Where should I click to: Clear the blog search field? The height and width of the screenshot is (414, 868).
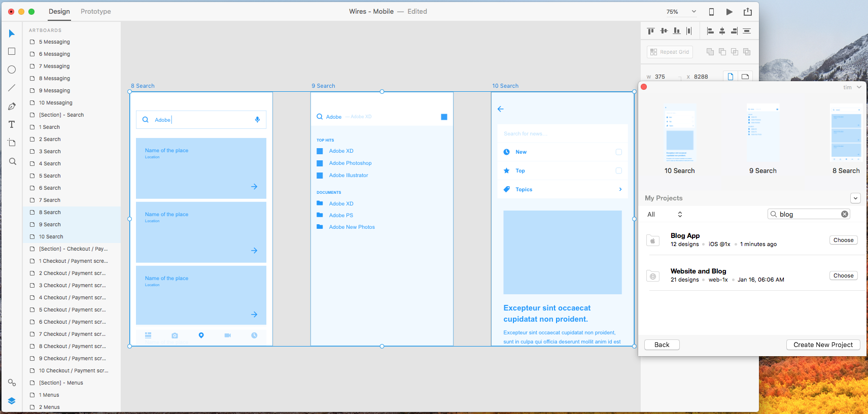pos(845,214)
